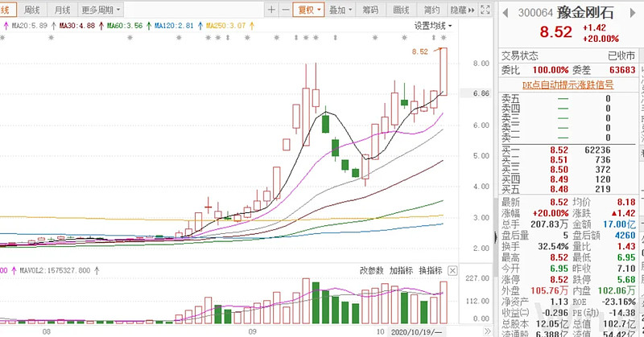Select the 买四 bid row at 8.49
Image resolution: width=644 pixels, height=337 pixels.
pyautogui.click(x=568, y=180)
